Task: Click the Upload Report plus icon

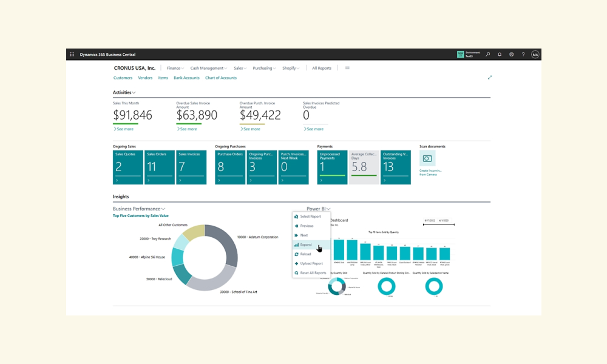Action: coord(296,263)
